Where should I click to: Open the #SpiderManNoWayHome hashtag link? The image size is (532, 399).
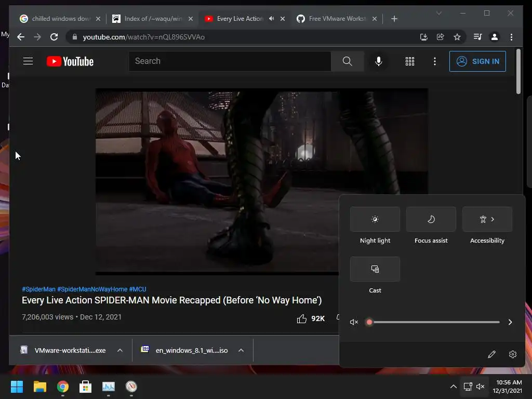tap(92, 289)
